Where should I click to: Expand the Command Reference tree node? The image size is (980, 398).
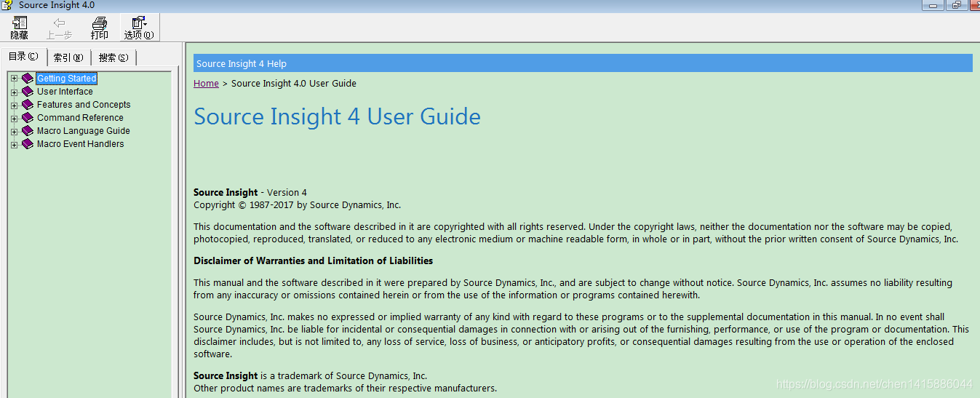tap(14, 118)
